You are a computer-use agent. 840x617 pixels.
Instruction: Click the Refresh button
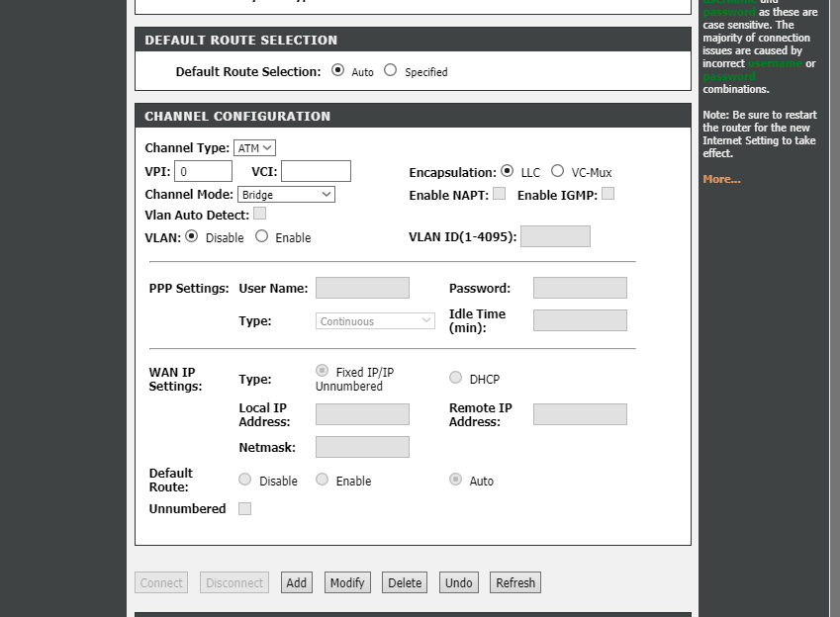point(515,583)
